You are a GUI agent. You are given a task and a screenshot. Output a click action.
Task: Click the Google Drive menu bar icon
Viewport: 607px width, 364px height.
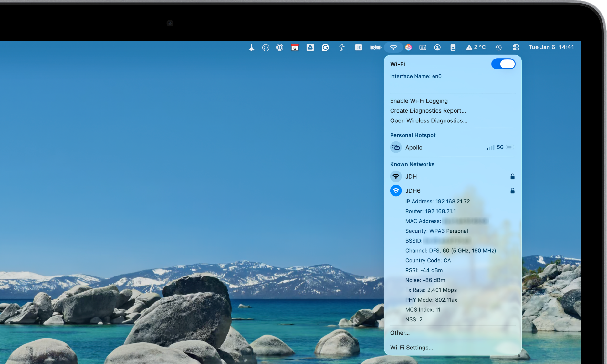pos(310,47)
